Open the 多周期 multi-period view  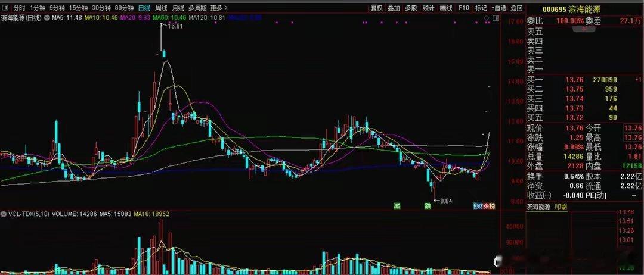(197, 8)
